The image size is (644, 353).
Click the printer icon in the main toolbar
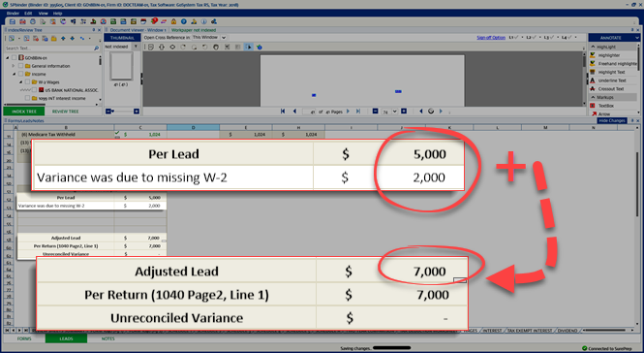click(33, 21)
